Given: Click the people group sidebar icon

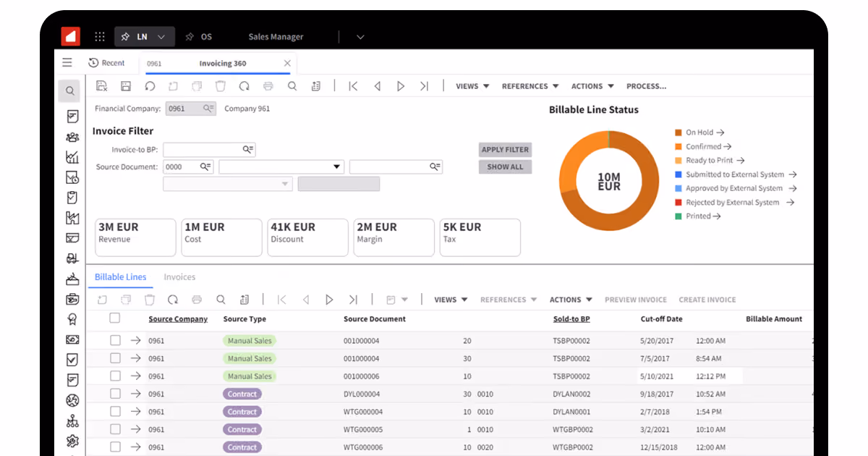Looking at the screenshot, I should click(72, 137).
